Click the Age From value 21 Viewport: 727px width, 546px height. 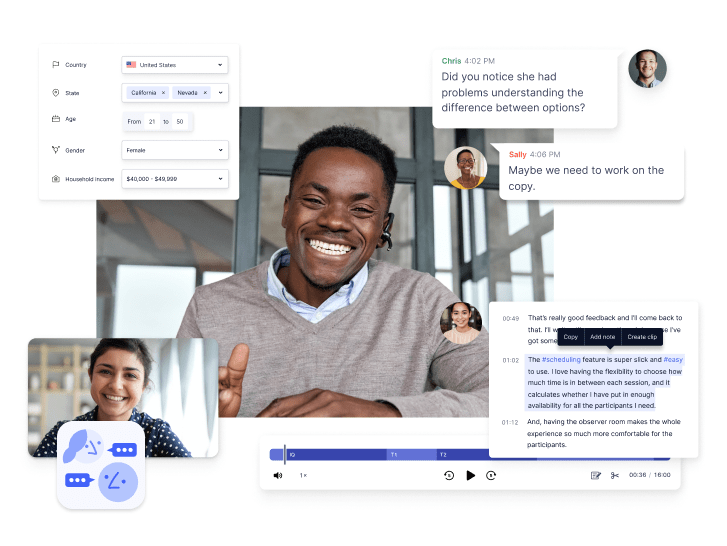coord(152,121)
